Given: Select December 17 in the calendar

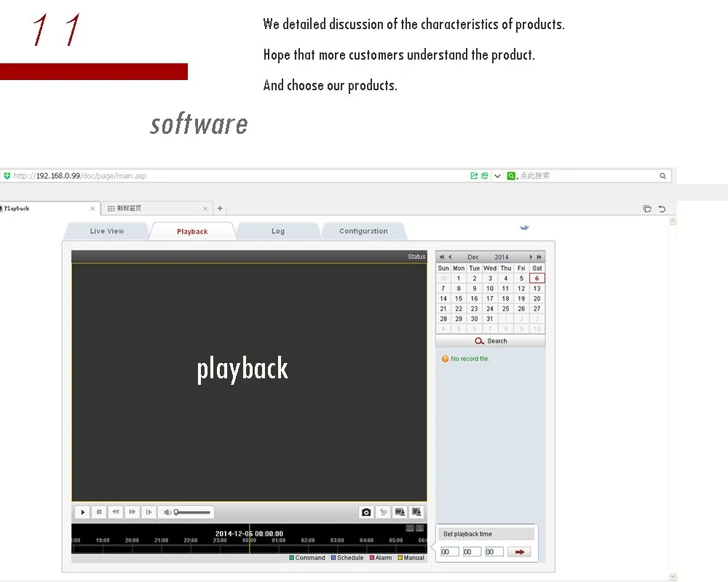Looking at the screenshot, I should tap(490, 298).
